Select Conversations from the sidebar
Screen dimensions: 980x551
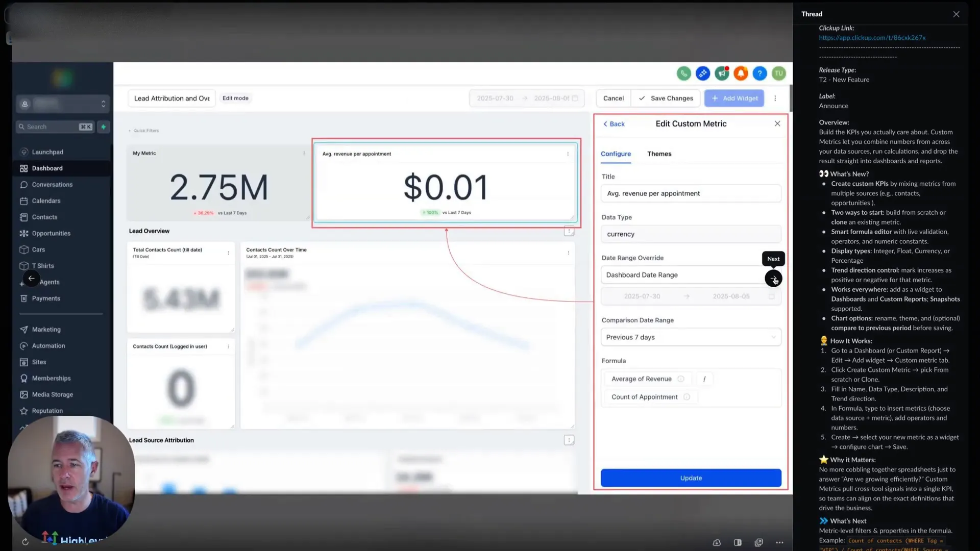tap(51, 184)
